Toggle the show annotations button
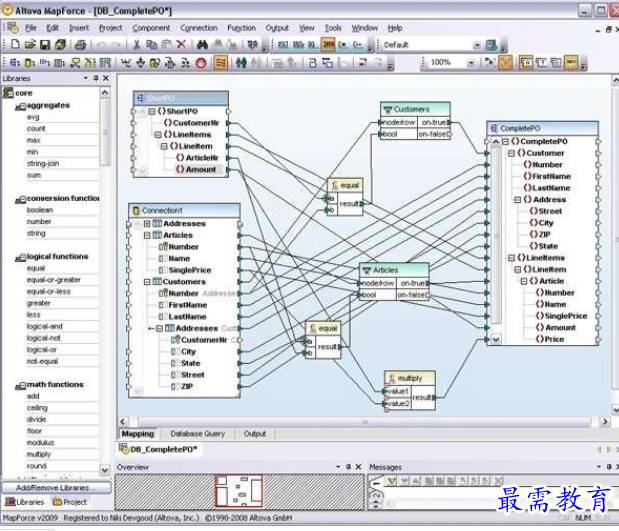The image size is (619, 531). point(526,63)
